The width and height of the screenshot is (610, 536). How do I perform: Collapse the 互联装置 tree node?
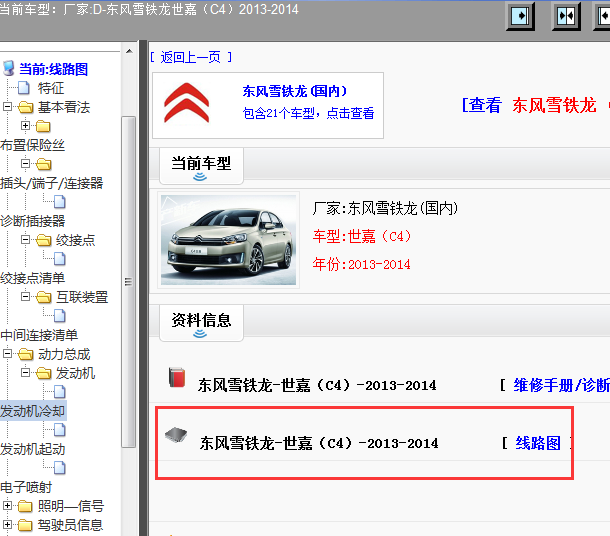click(x=25, y=297)
